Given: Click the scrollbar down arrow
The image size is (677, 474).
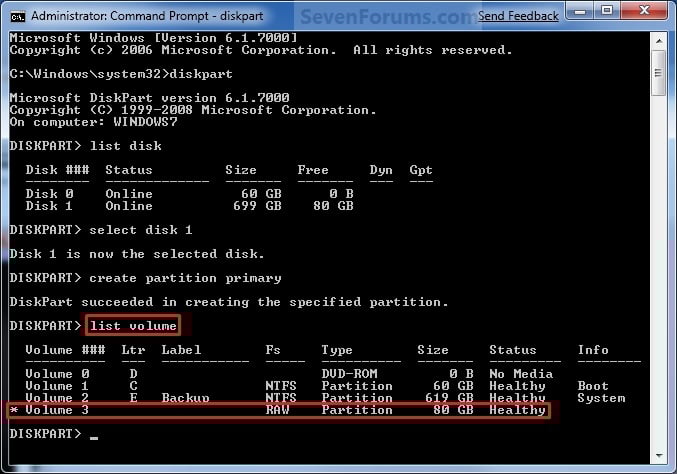Looking at the screenshot, I should click(x=658, y=455).
